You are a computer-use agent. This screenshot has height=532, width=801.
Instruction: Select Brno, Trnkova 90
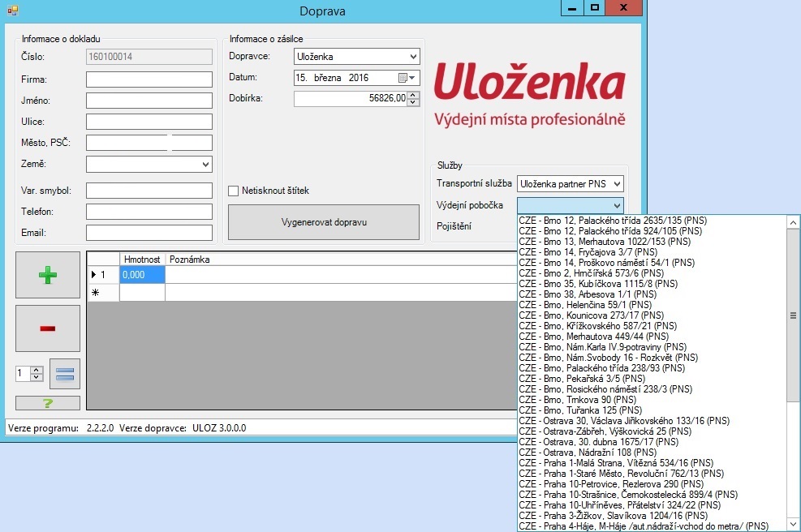pyautogui.click(x=652, y=400)
